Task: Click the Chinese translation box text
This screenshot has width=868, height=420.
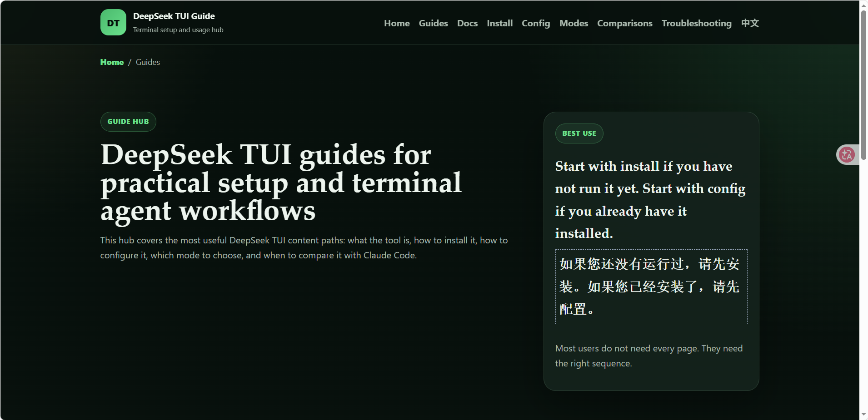Action: tap(651, 287)
